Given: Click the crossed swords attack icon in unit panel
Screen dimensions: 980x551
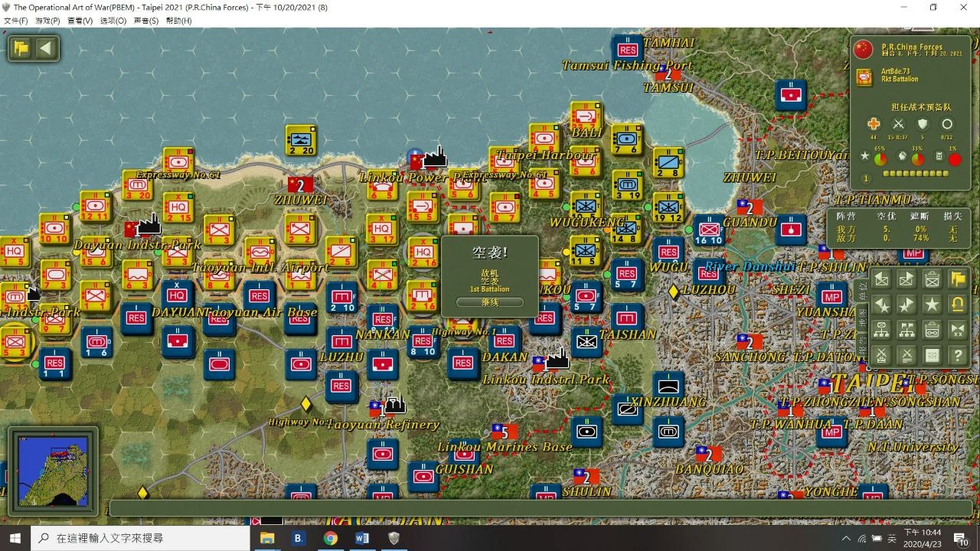Looking at the screenshot, I should click(x=898, y=124).
